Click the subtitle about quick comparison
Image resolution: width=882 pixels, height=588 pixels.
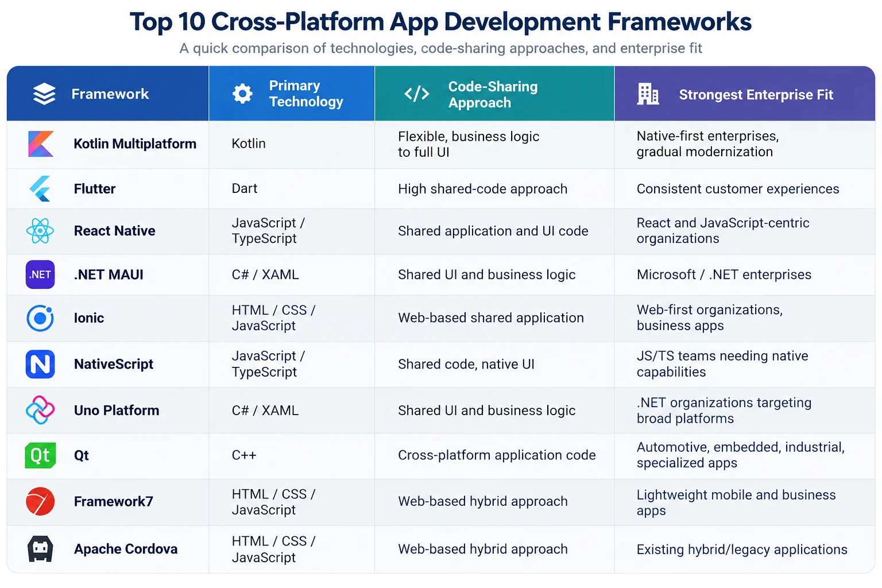click(440, 48)
